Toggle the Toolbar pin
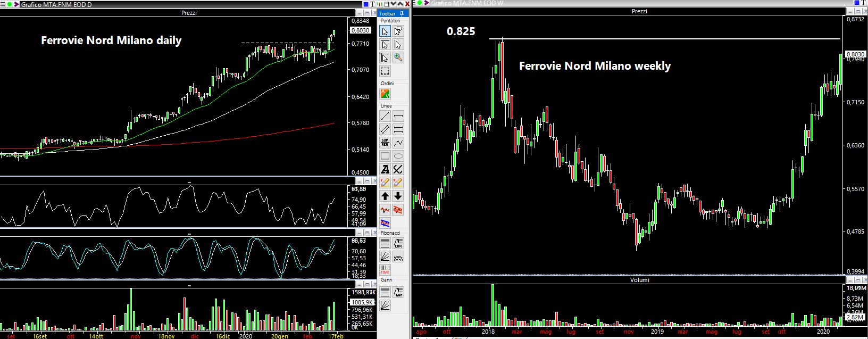Screen dimensions: 868x339 click(x=402, y=14)
